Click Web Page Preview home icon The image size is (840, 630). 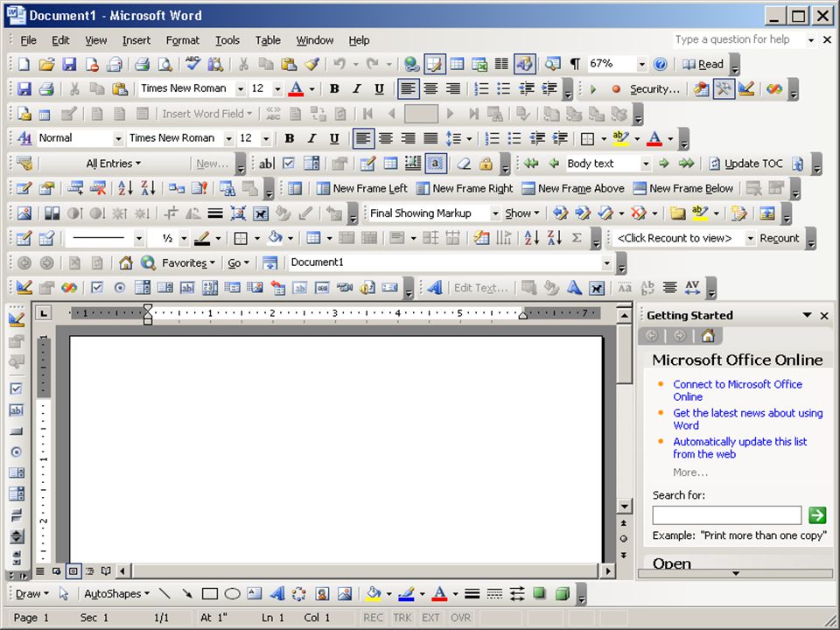[126, 262]
